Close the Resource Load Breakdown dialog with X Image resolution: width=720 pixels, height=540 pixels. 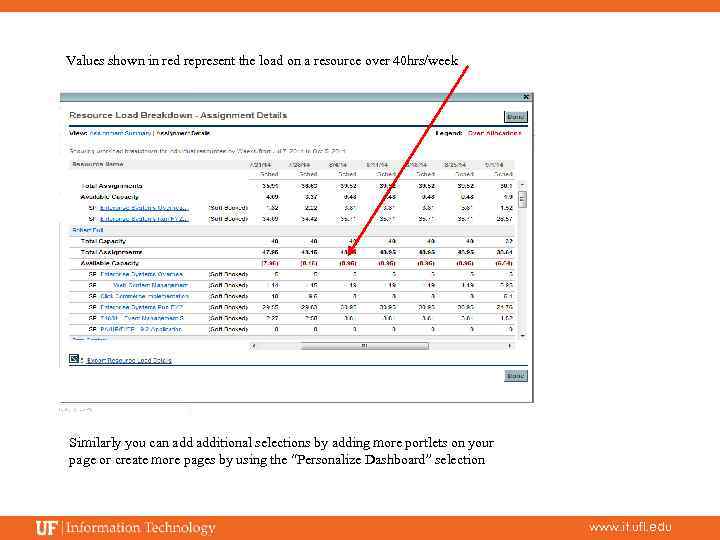[526, 97]
